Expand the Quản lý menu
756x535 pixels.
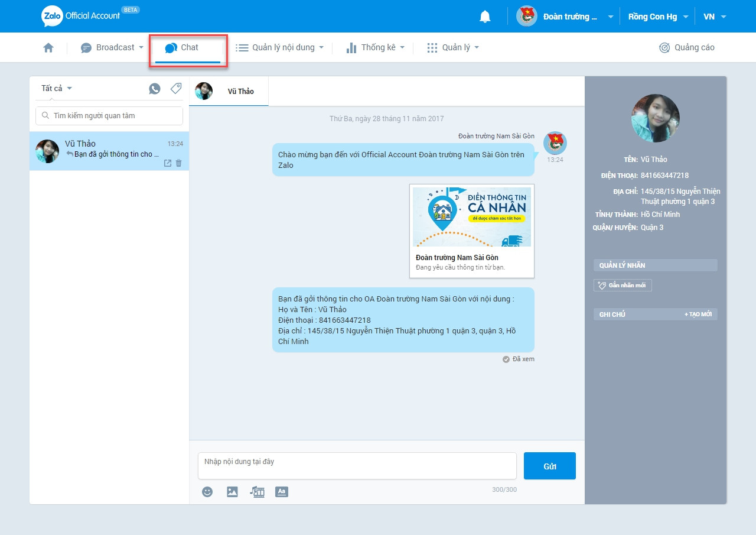click(453, 48)
